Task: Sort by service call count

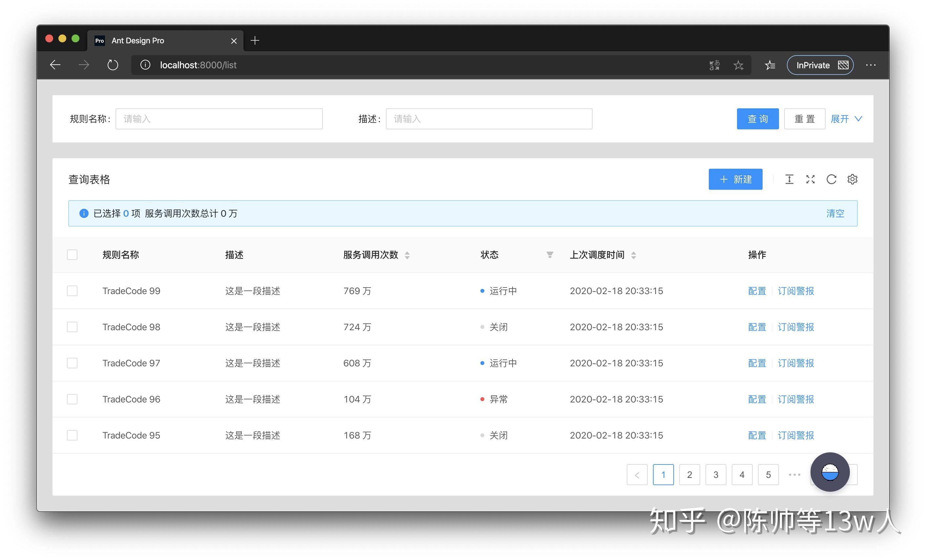Action: (x=407, y=255)
